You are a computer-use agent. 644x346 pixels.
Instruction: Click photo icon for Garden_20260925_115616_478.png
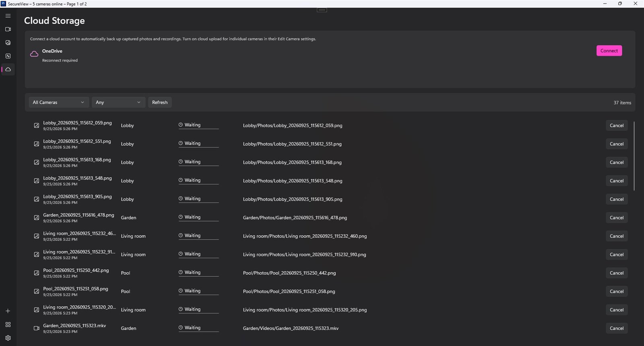pos(36,218)
